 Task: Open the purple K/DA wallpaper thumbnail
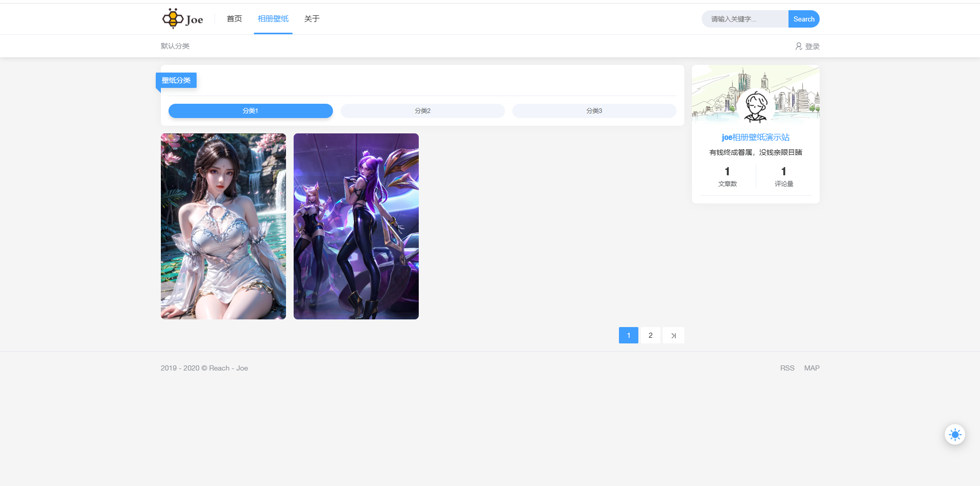356,226
